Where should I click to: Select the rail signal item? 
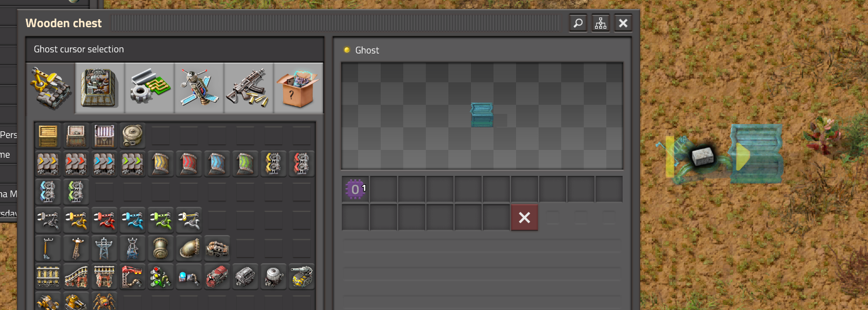pyautogui.click(x=161, y=277)
